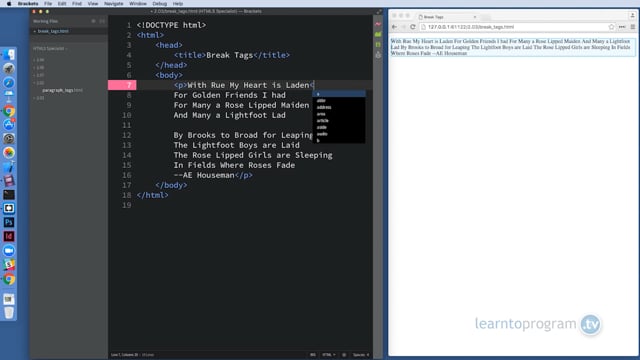This screenshot has width=640, height=360.
Task: Open paragraph_tags.html in file tree
Action: 62,90
